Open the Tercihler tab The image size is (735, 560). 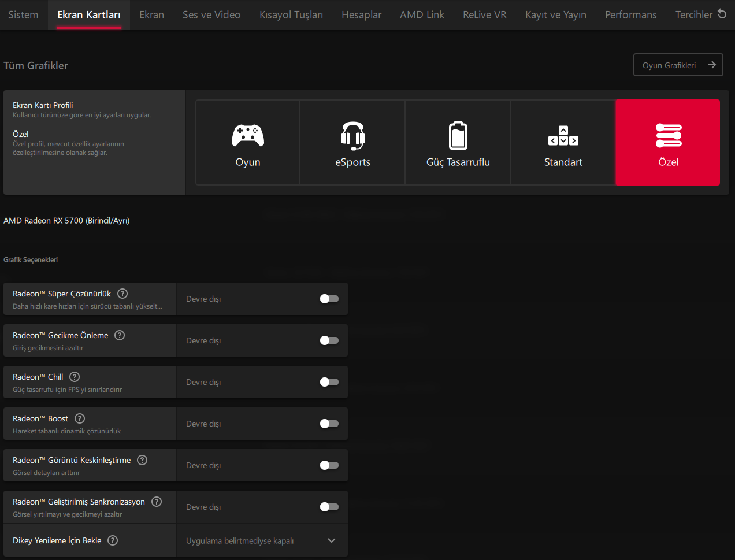[x=694, y=14]
